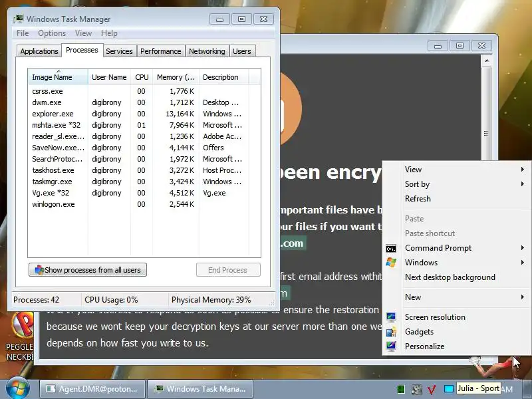Open the Windows Start orb
Screen dimensions: 532x399
click(17, 389)
